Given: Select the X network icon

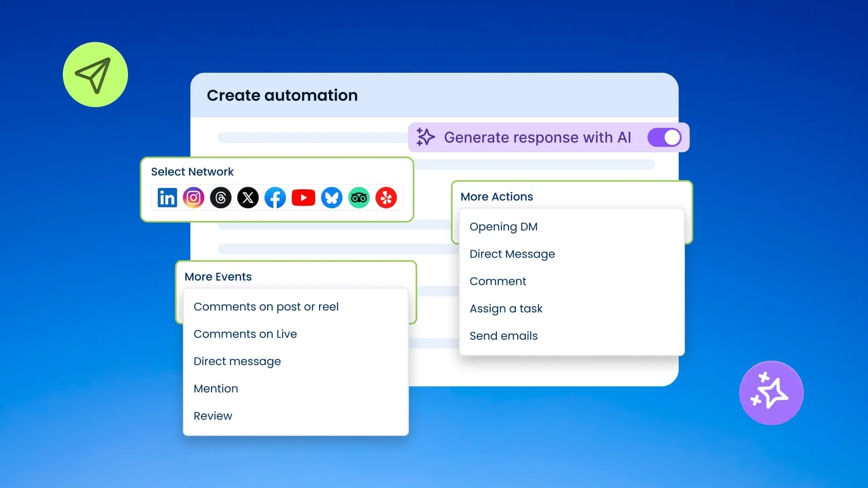Looking at the screenshot, I should 248,197.
